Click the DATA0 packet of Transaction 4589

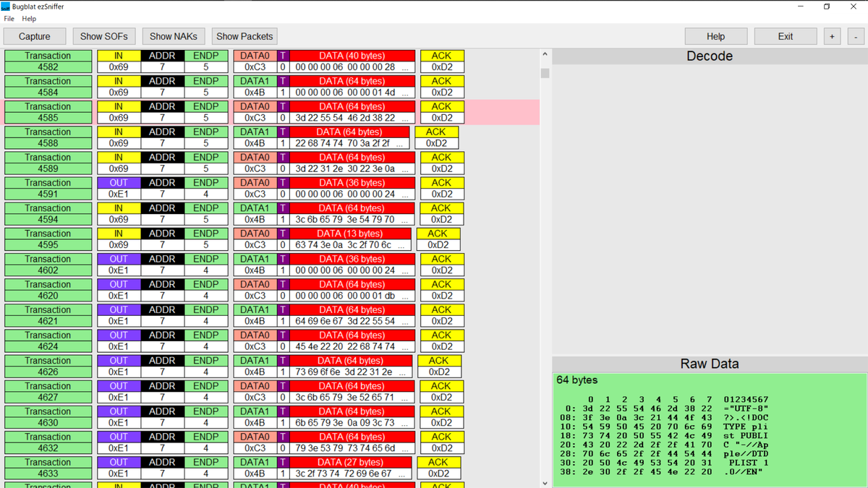(255, 163)
